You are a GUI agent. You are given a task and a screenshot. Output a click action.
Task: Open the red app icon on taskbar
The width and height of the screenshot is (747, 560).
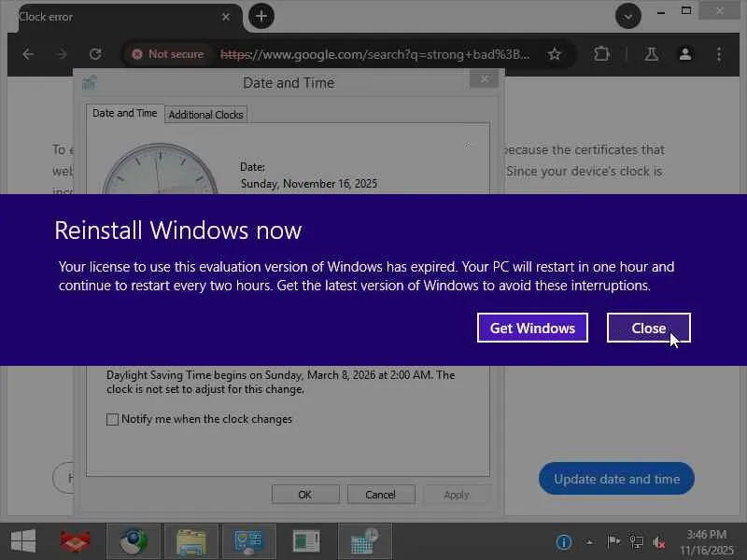(x=75, y=541)
